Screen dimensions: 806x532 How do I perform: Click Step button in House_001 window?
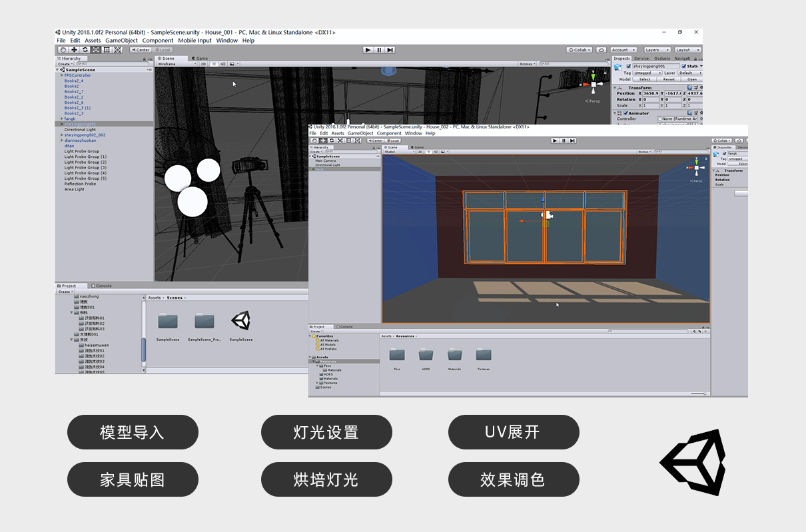point(390,50)
